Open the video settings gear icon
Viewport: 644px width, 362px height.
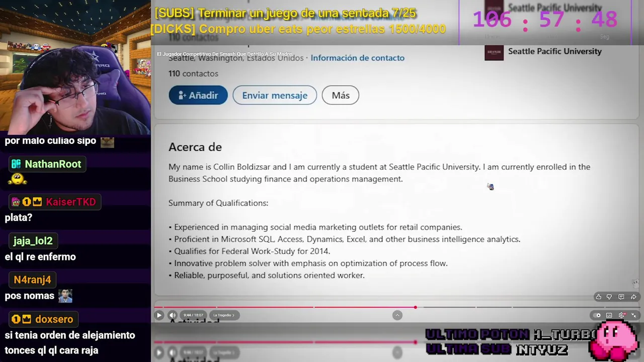click(622, 315)
